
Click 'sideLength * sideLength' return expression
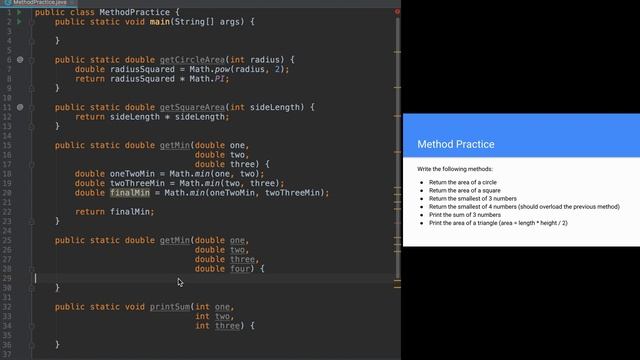[167, 117]
